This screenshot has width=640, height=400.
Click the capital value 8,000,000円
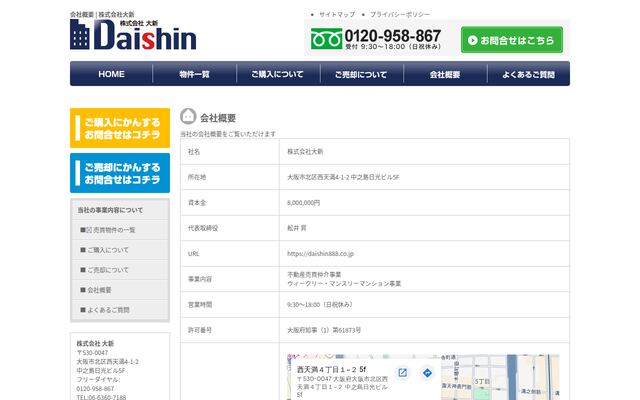click(303, 202)
